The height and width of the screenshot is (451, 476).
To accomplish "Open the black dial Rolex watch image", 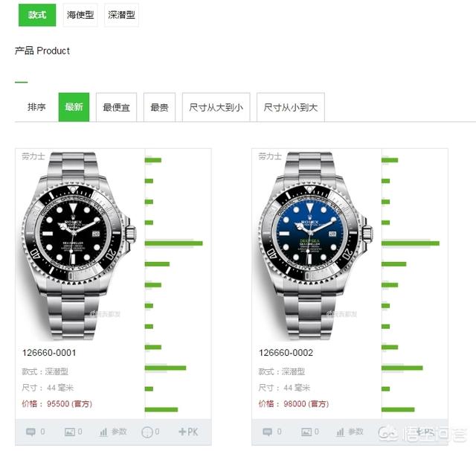I will pos(79,246).
